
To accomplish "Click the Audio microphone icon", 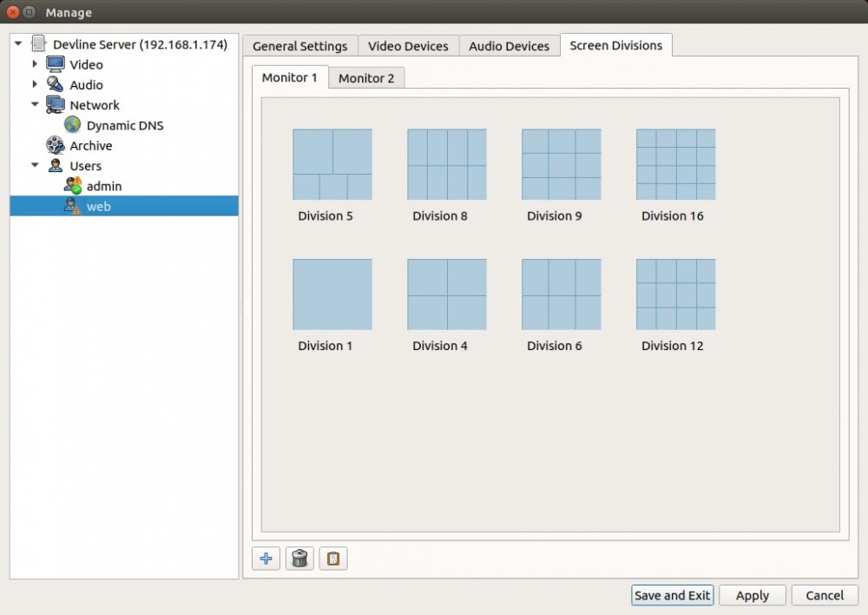I will (x=55, y=84).
